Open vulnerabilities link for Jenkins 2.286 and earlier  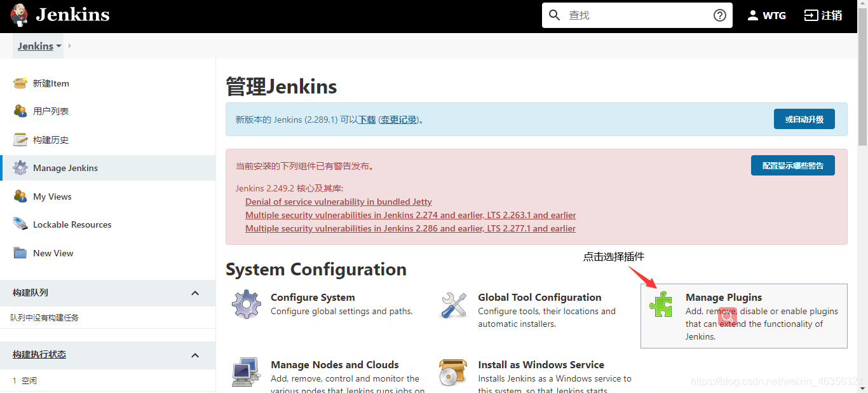pyautogui.click(x=410, y=228)
